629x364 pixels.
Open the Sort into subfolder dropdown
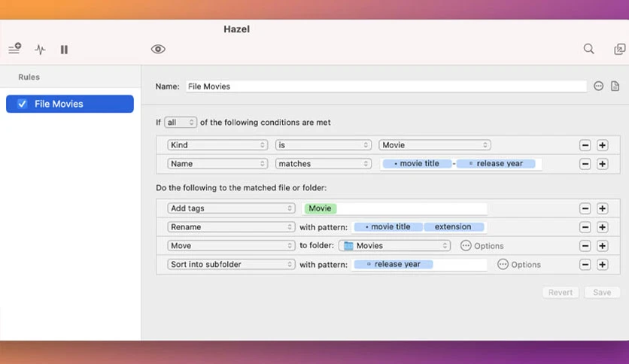(x=231, y=264)
